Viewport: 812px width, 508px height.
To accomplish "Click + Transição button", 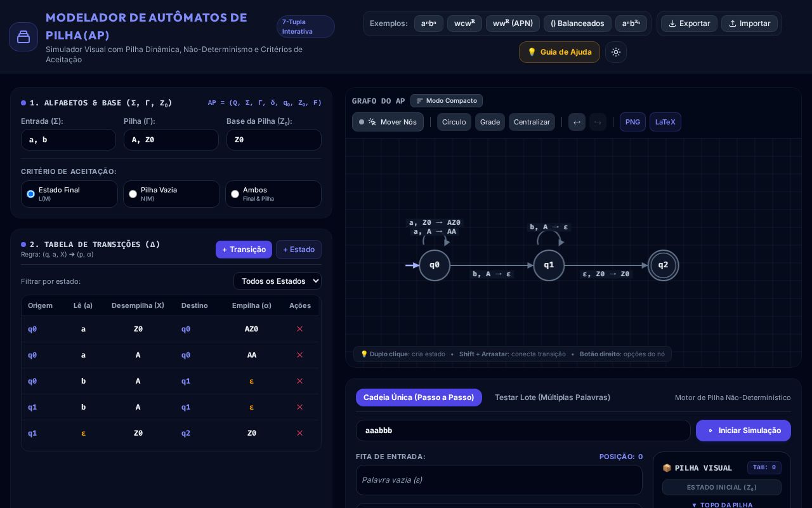I will click(x=244, y=250).
